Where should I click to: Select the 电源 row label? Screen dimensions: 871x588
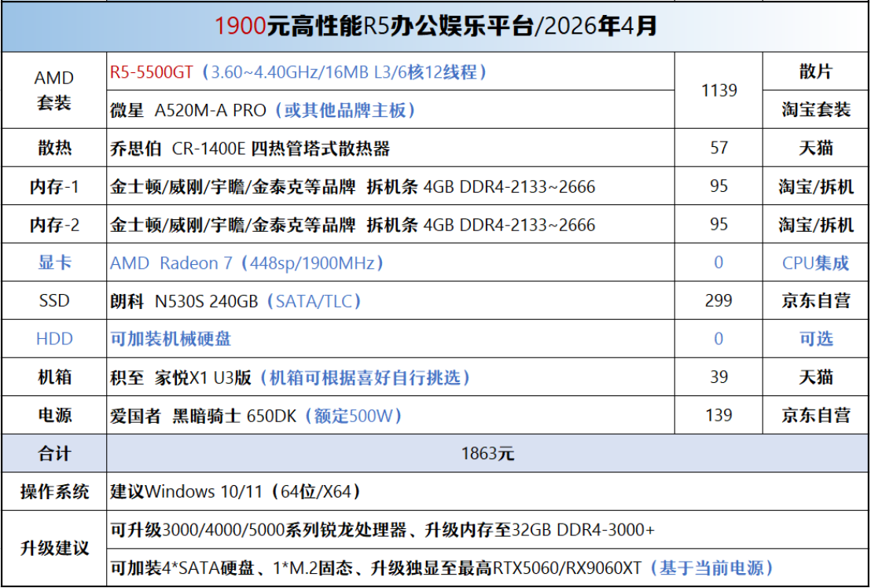click(x=54, y=415)
